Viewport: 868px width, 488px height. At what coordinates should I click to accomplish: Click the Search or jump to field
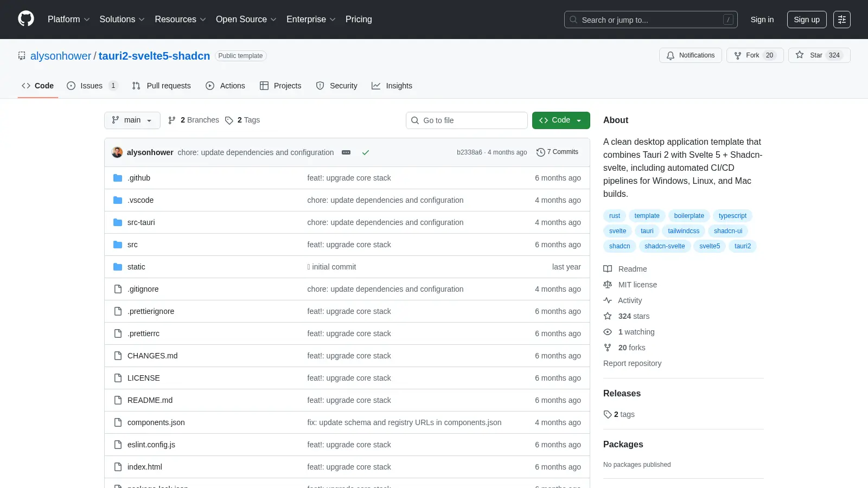pos(651,20)
